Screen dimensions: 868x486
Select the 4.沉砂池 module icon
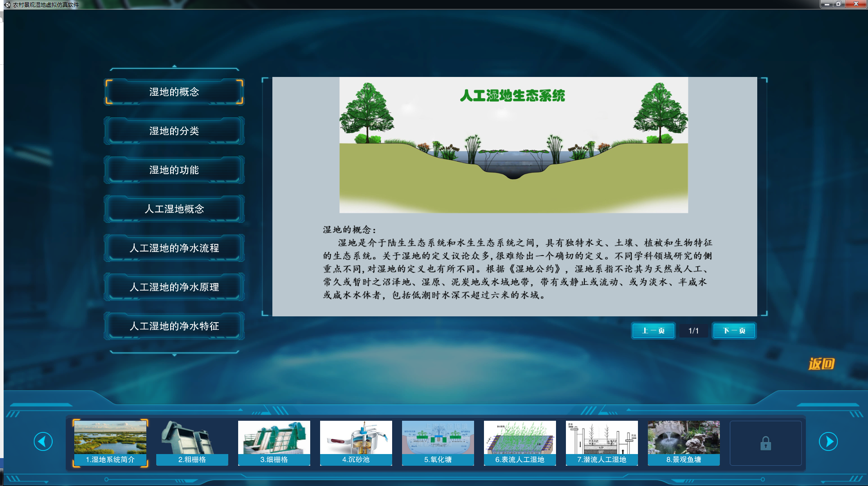356,442
